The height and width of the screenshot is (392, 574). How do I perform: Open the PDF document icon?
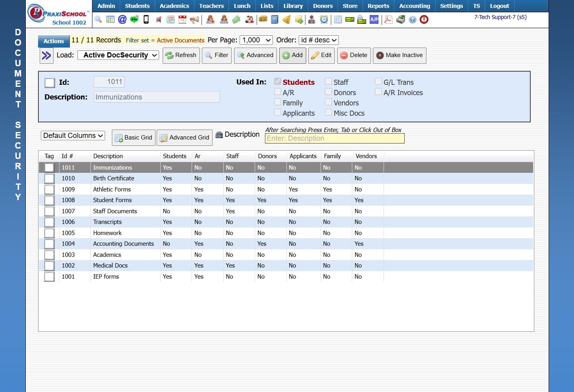pyautogui.click(x=388, y=19)
